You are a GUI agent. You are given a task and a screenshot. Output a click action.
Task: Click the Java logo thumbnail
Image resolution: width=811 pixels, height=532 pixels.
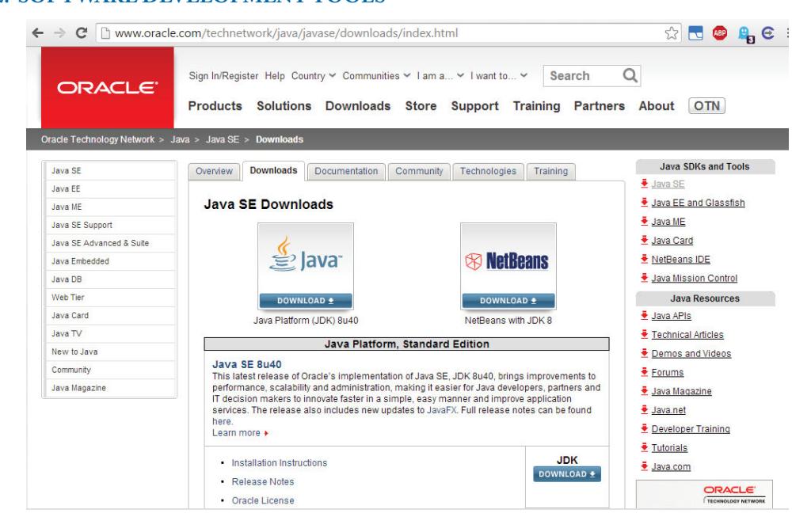click(x=306, y=258)
